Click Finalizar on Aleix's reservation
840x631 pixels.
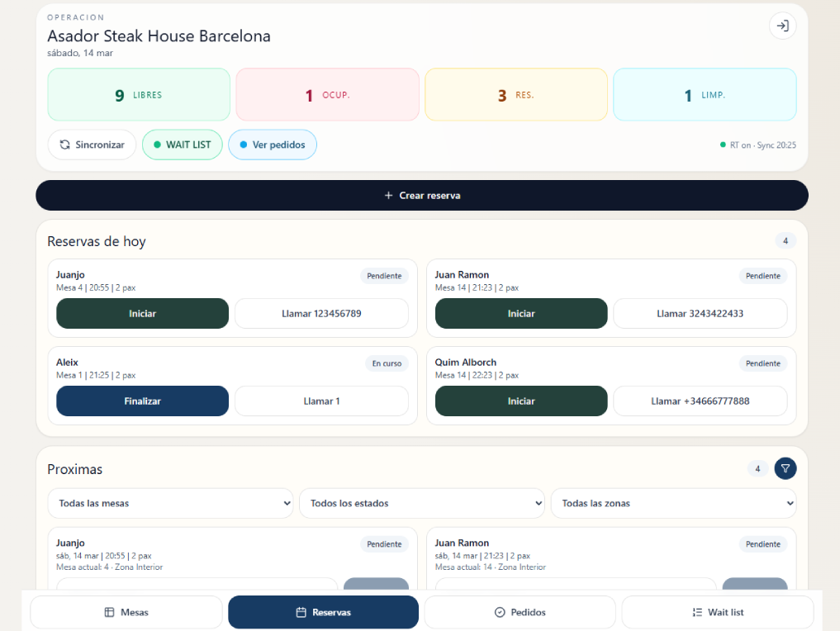click(x=142, y=401)
